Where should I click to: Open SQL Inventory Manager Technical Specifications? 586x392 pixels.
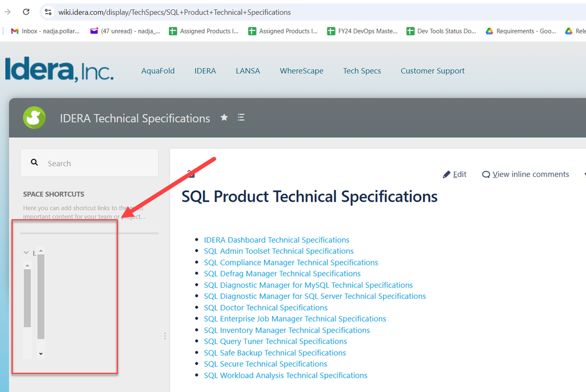click(287, 330)
